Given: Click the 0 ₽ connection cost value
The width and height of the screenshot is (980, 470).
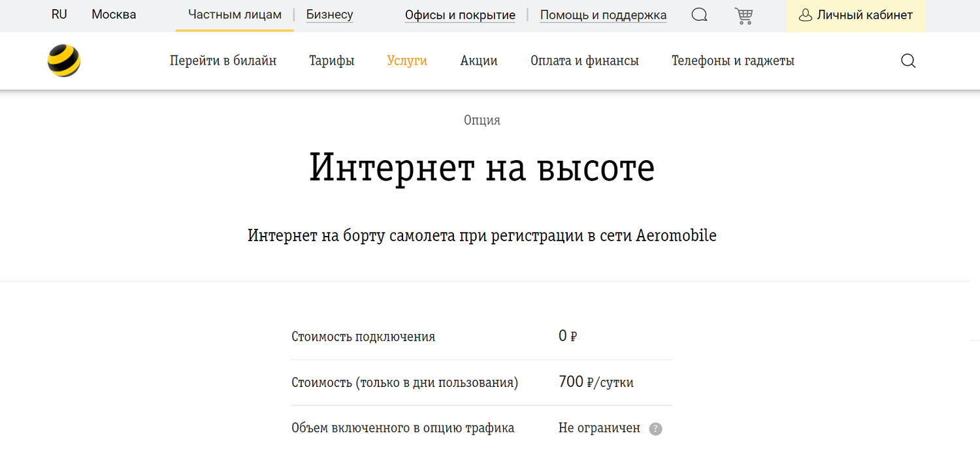Looking at the screenshot, I should click(568, 337).
